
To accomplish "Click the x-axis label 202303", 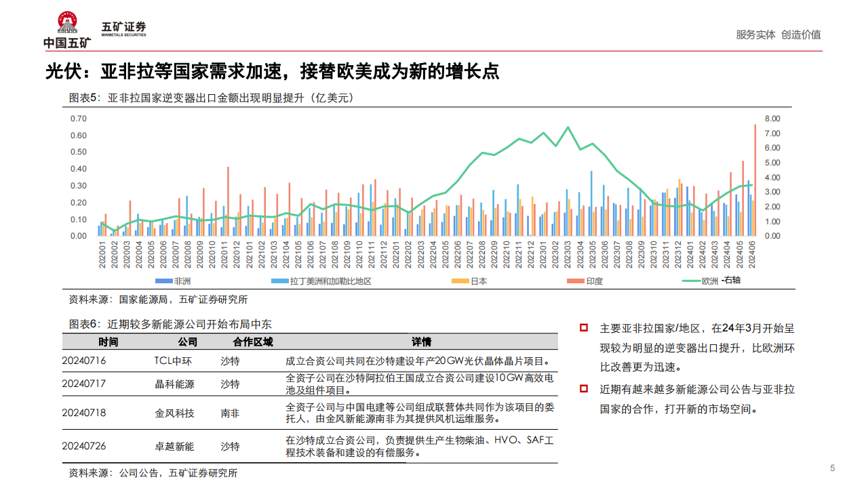I will (568, 256).
